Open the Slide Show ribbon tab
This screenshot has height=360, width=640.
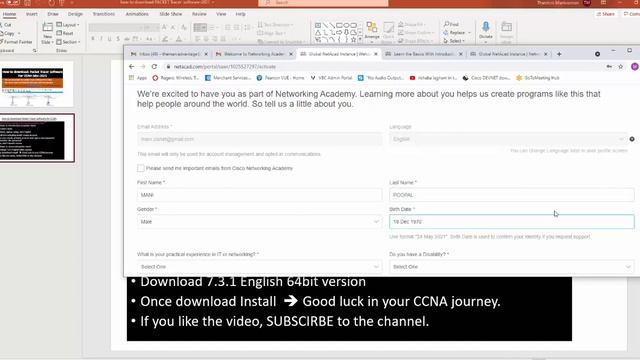click(171, 14)
